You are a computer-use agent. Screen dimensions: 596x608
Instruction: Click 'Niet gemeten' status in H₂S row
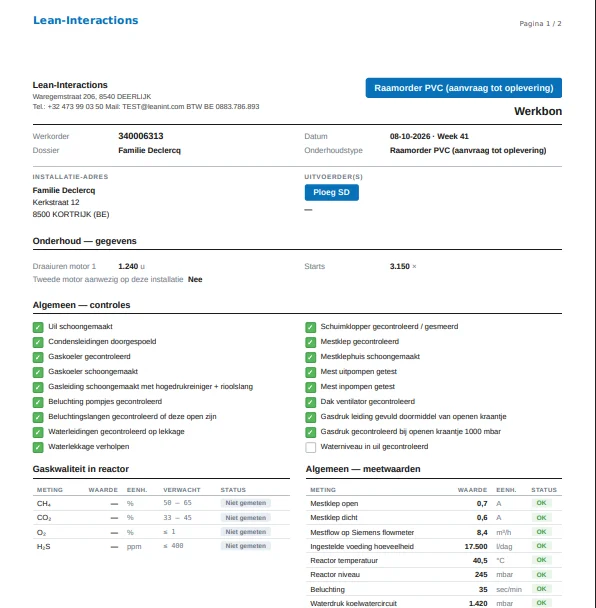[x=246, y=546]
